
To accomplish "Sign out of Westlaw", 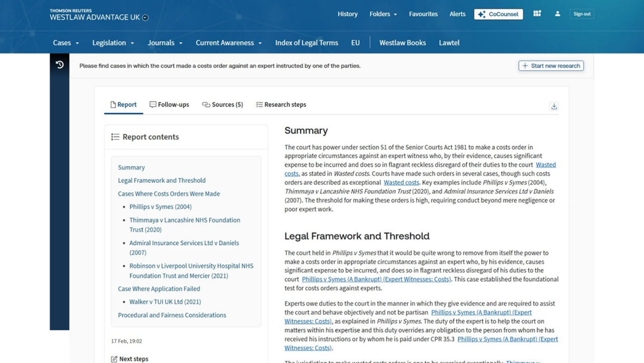I will (x=582, y=14).
